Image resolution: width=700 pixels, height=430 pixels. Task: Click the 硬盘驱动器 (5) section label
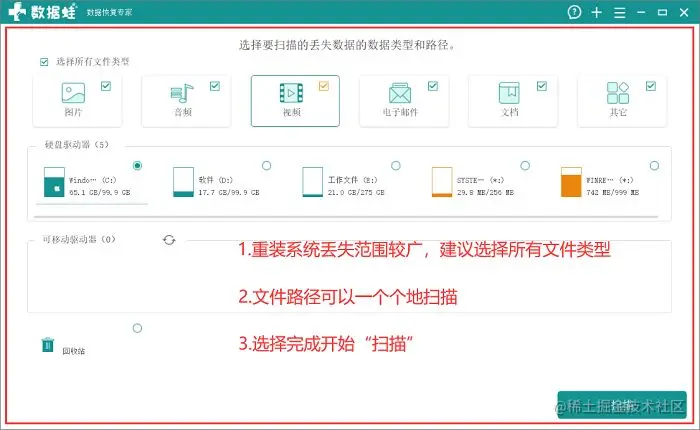[x=76, y=145]
